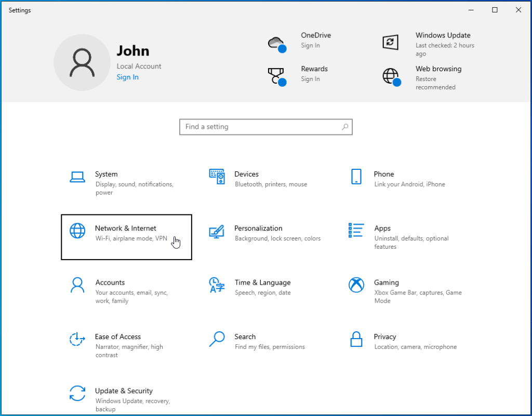Select the Privacy settings icon
Viewport: 532px width, 416px height.
(356, 339)
